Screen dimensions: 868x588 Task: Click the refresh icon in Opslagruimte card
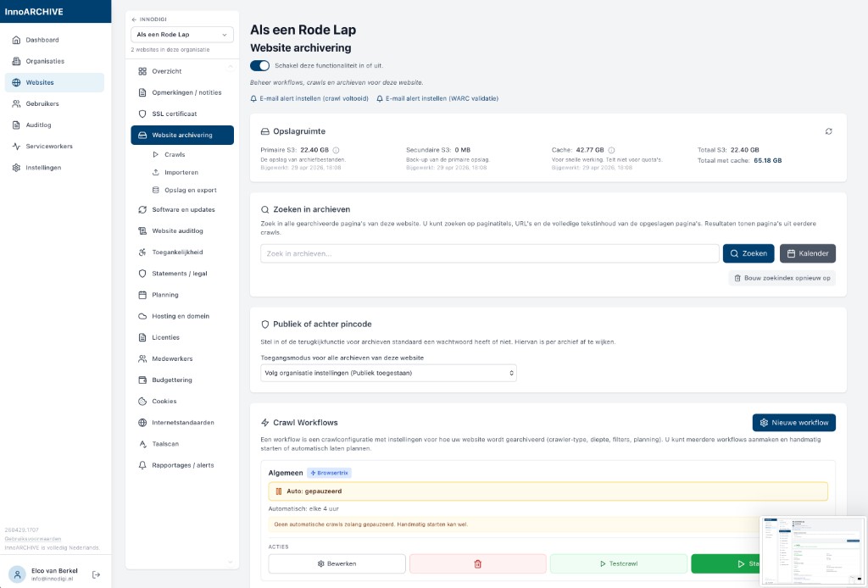(x=828, y=131)
